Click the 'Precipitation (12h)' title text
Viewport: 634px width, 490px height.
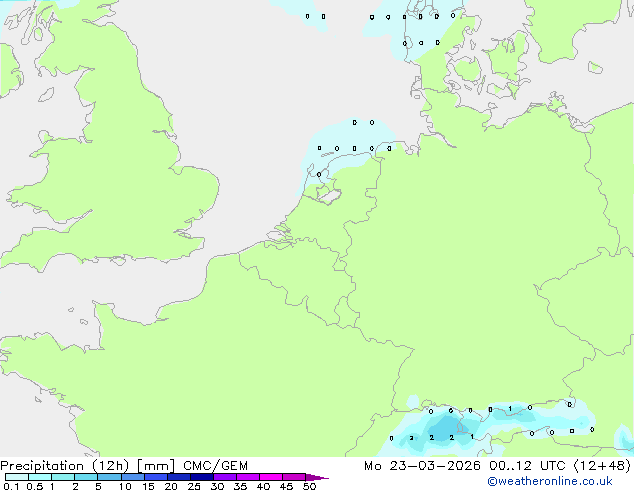(x=65, y=466)
